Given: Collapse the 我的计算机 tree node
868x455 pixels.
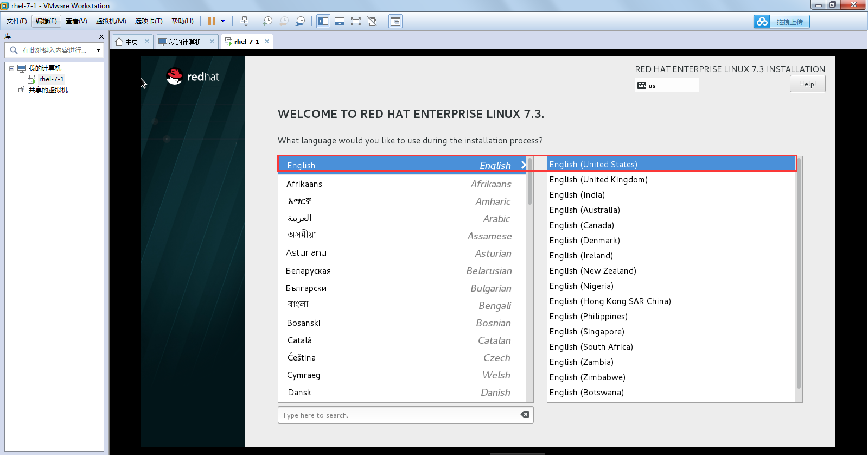Looking at the screenshot, I should (11, 68).
